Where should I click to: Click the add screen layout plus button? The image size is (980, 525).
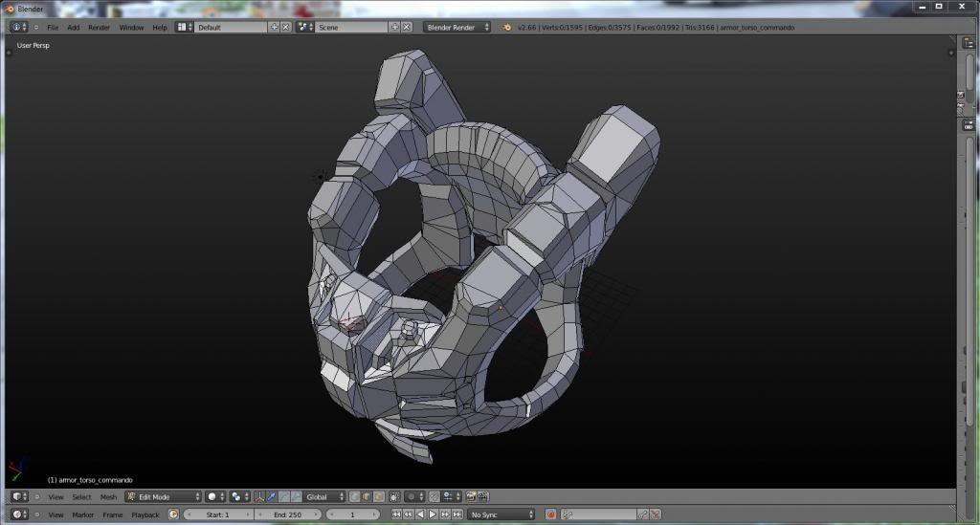click(275, 28)
